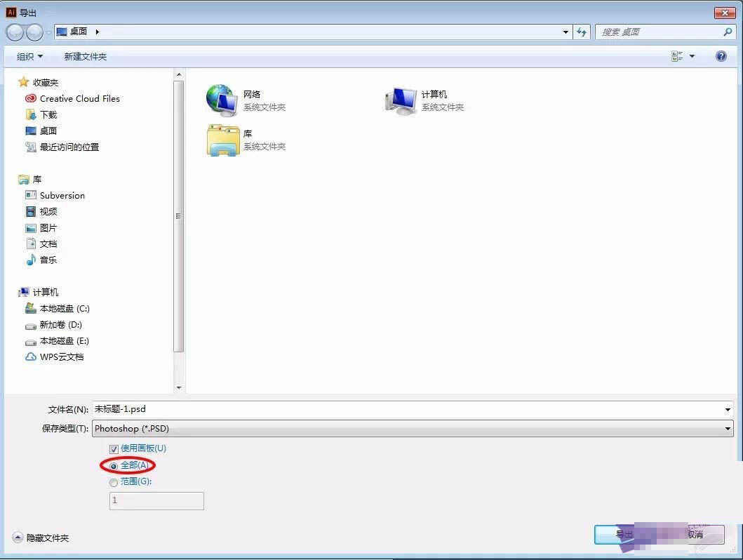The width and height of the screenshot is (743, 560).
Task: Select WPS云文档 in the sidebar
Action: click(55, 356)
